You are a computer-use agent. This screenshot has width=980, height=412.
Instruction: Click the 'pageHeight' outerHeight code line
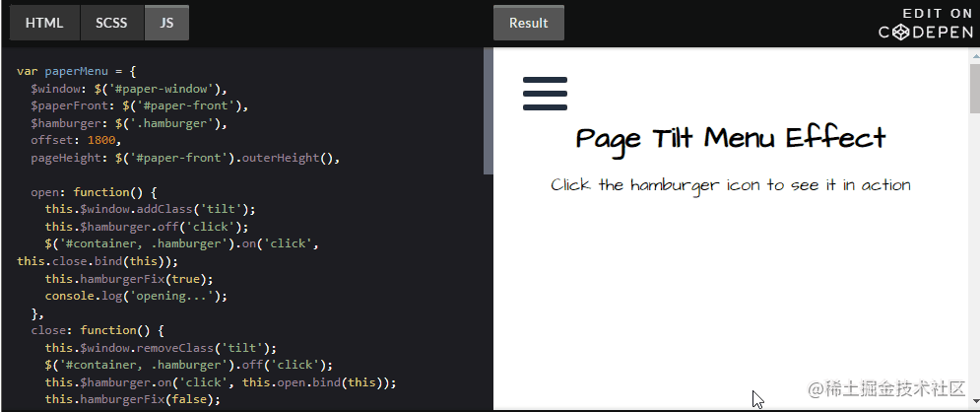coord(185,158)
